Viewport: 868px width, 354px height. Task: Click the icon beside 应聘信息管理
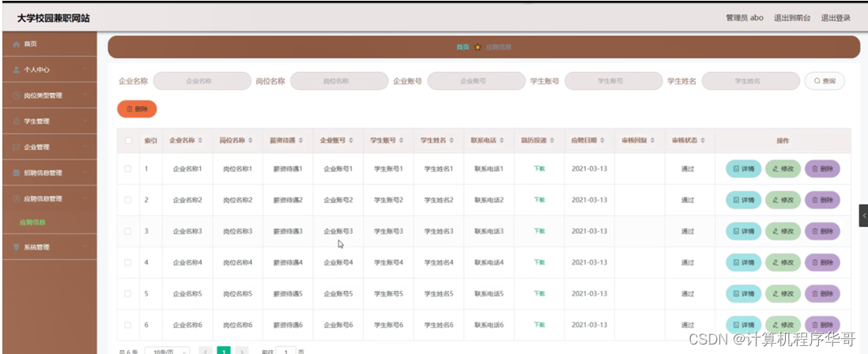point(17,198)
